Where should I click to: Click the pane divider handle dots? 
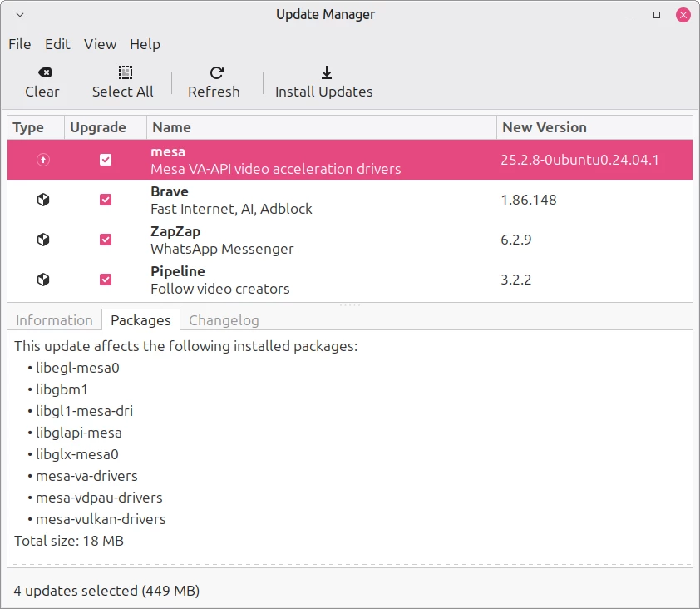click(x=350, y=304)
